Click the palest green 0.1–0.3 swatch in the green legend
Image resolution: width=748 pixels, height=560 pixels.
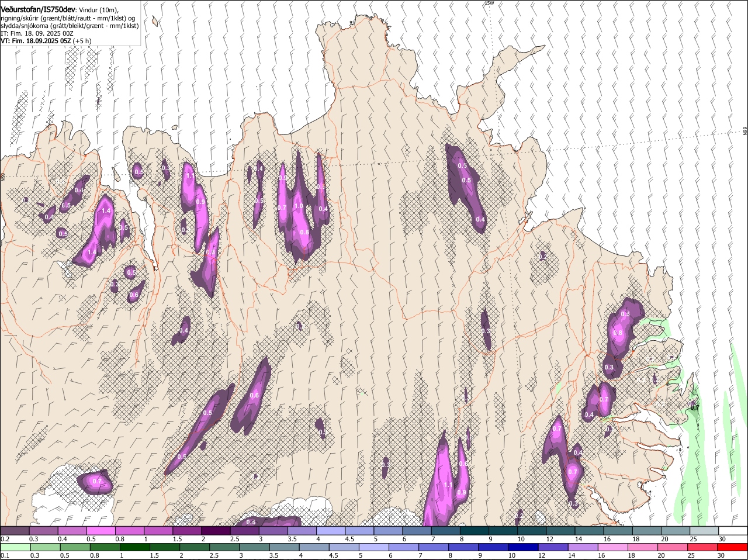(x=16, y=548)
